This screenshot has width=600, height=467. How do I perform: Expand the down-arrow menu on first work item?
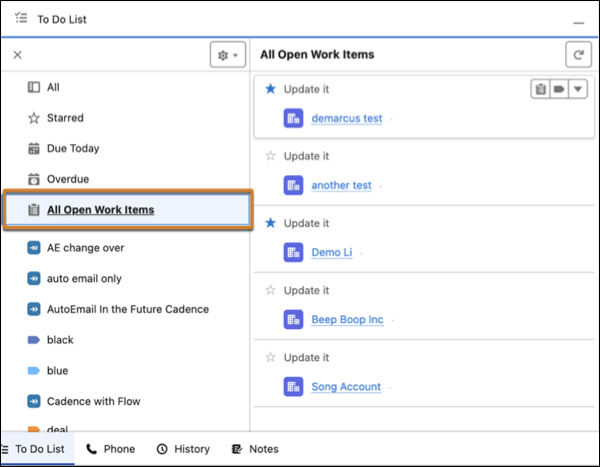[x=578, y=89]
